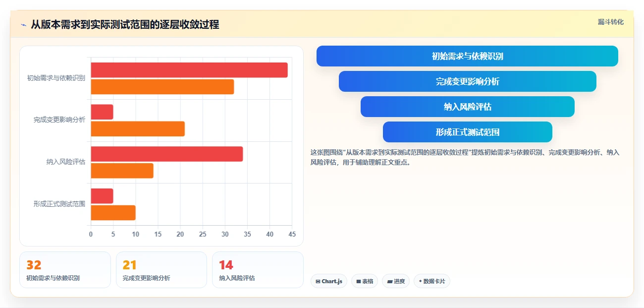
Task: Click the orange bar for 纳入风险评估
Action: [x=122, y=171]
